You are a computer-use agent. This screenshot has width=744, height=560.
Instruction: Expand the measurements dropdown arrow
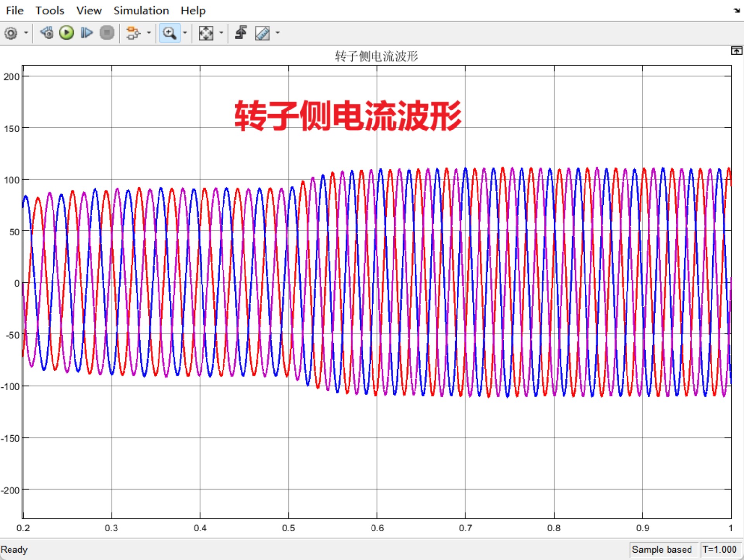pos(277,33)
